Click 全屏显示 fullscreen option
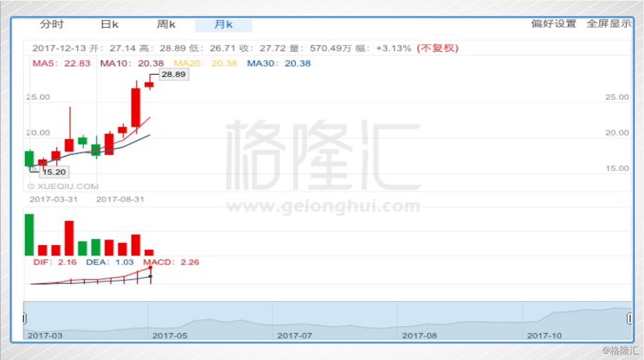This screenshot has width=644, height=360. tap(609, 24)
